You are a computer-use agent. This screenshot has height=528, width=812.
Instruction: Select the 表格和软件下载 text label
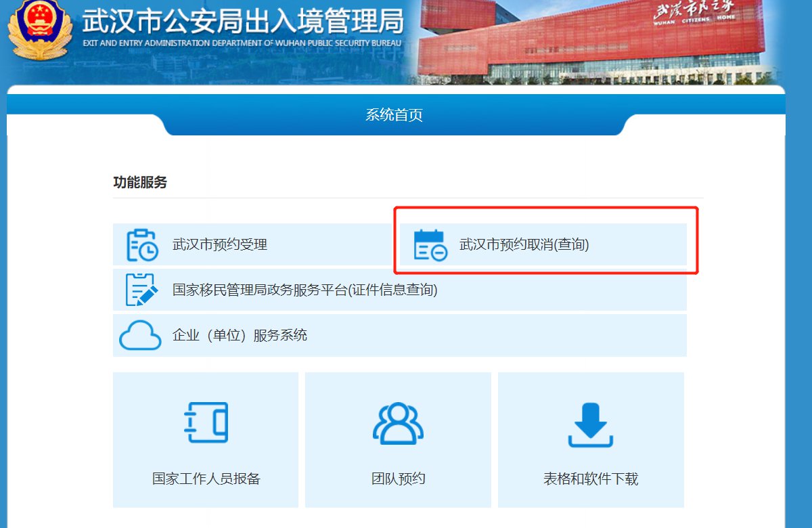pyautogui.click(x=590, y=479)
